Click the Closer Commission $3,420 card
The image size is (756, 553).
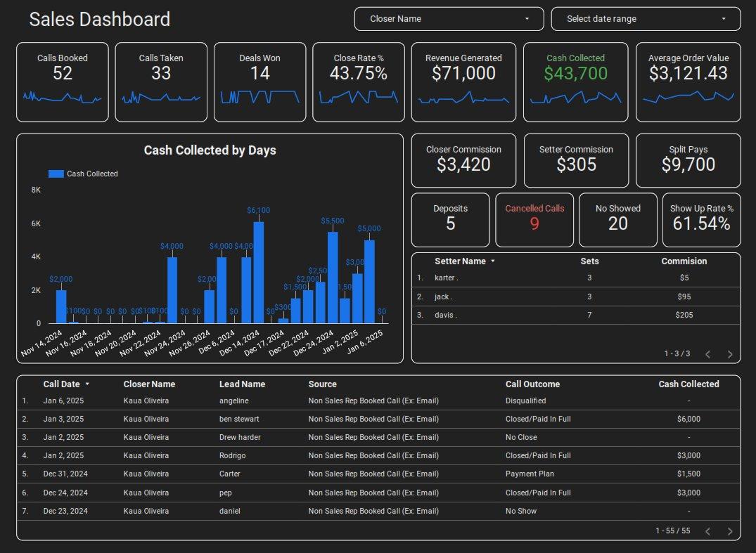point(463,160)
